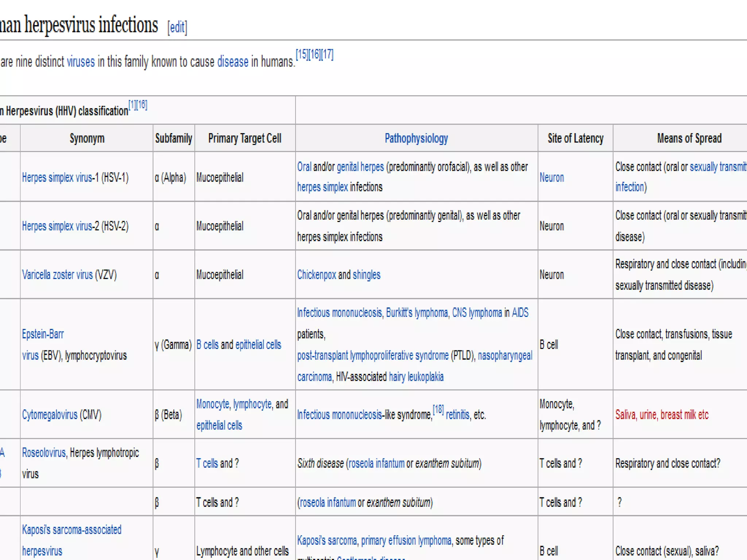Click the edit section link
Viewport: 747px width, 560px height.
pos(177,27)
